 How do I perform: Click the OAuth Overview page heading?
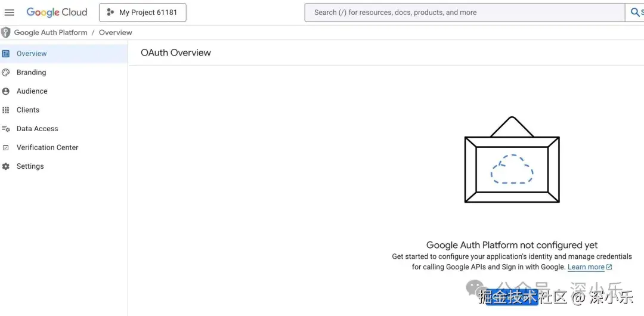(176, 53)
